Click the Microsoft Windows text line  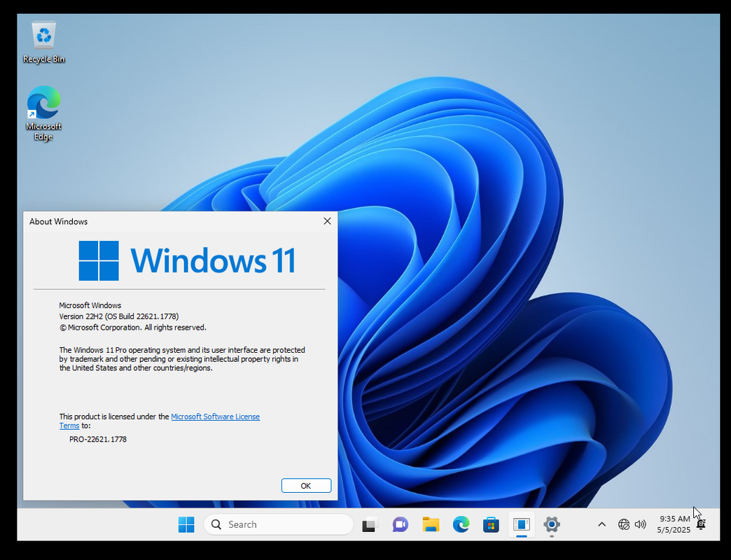pyautogui.click(x=90, y=306)
